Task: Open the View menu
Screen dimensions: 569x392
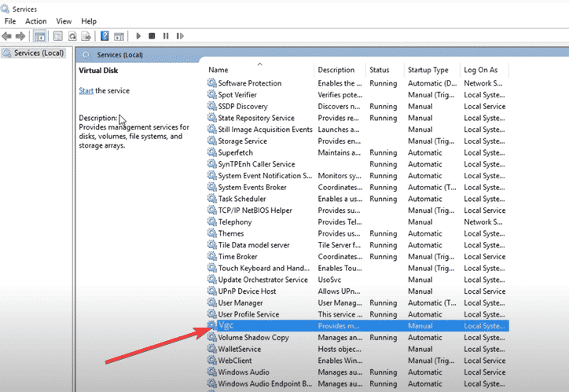Action: point(64,21)
